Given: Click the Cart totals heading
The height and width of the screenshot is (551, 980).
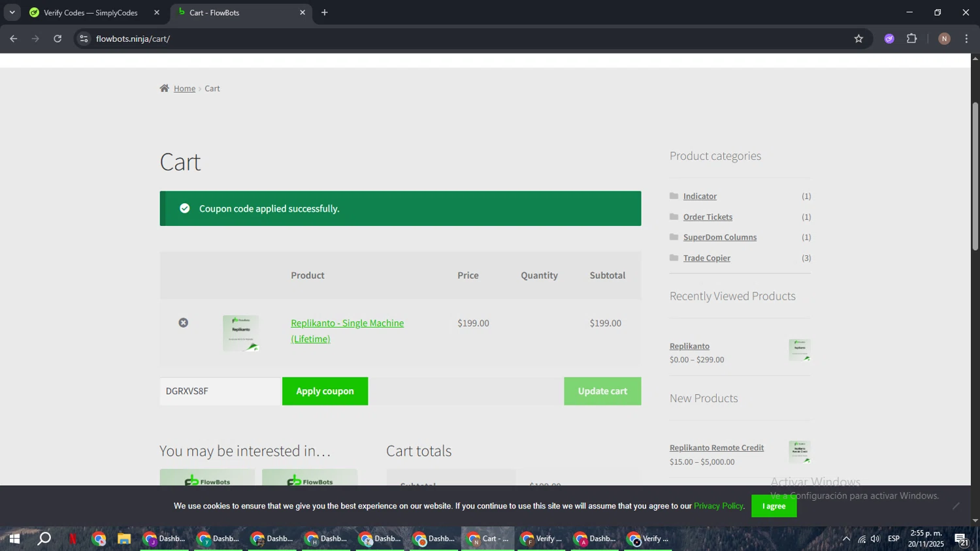Looking at the screenshot, I should click(x=419, y=450).
